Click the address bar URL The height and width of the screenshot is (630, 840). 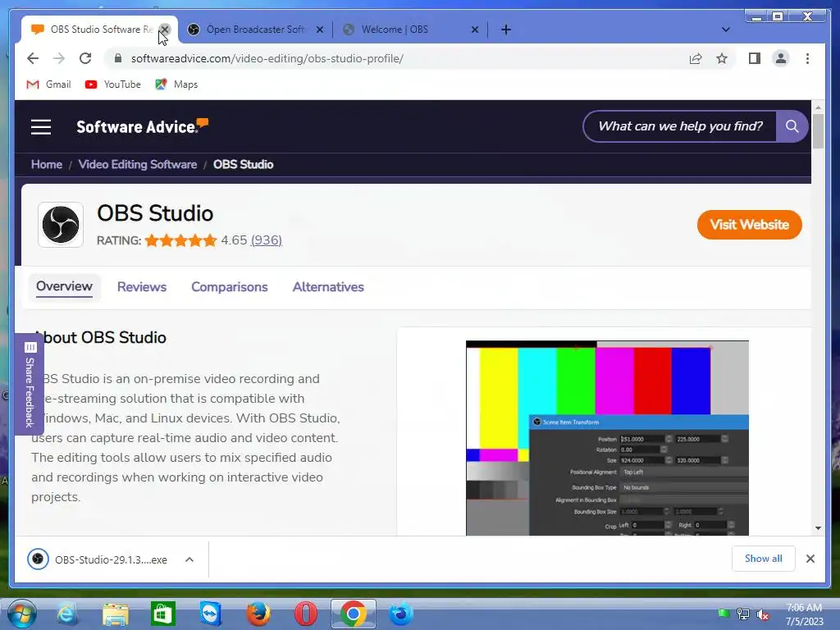click(x=267, y=58)
